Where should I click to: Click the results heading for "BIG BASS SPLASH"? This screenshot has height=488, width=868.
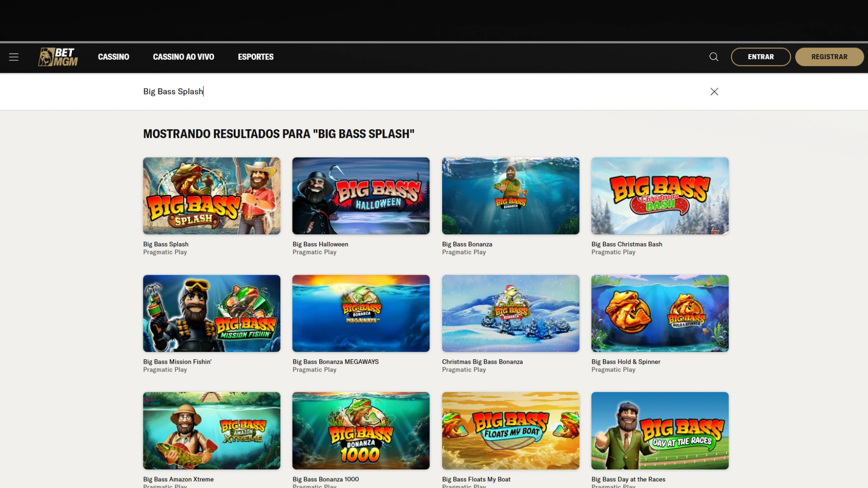[279, 134]
